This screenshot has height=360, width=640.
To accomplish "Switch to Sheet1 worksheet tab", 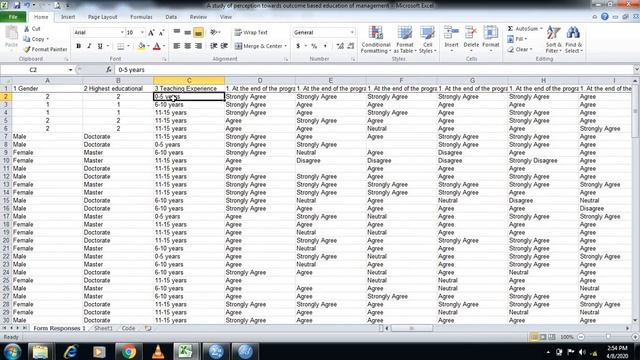I will coord(103,328).
